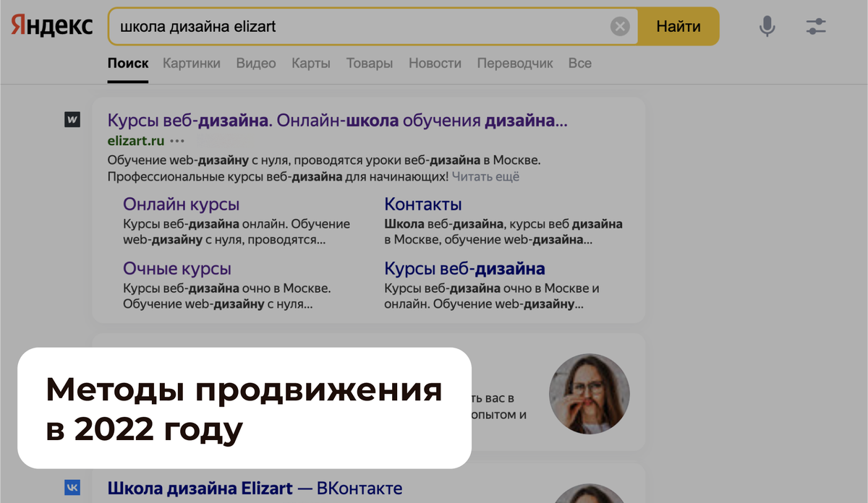Open search settings sliders icon

click(x=816, y=27)
